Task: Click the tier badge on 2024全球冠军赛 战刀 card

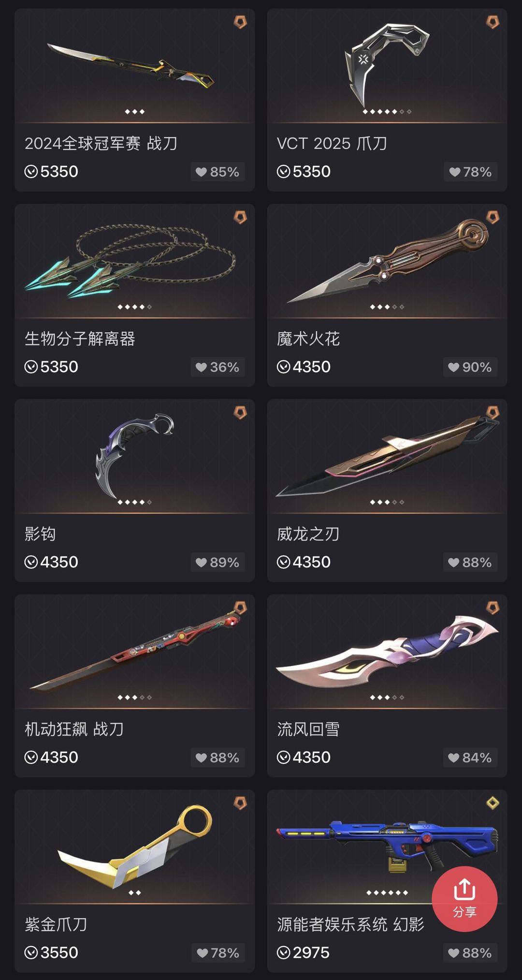Action: point(240,22)
